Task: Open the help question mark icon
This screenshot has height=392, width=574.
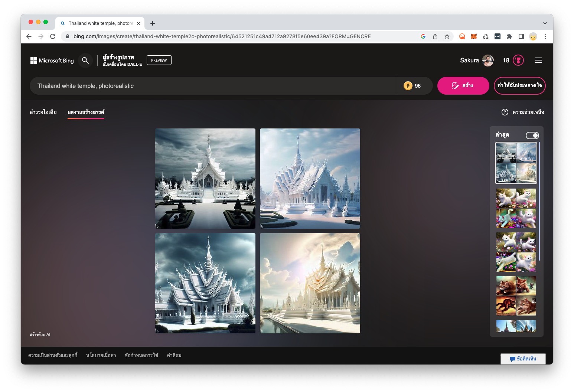Action: coord(505,112)
